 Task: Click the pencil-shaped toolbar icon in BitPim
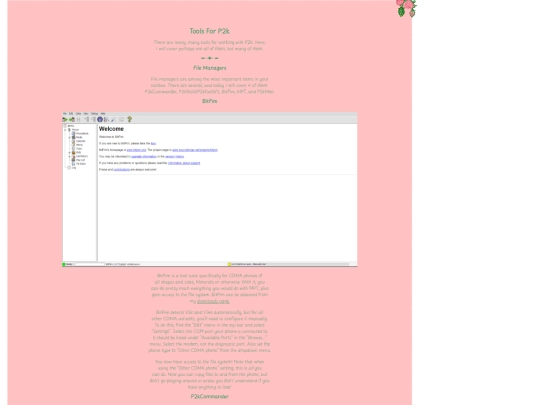[x=113, y=120]
